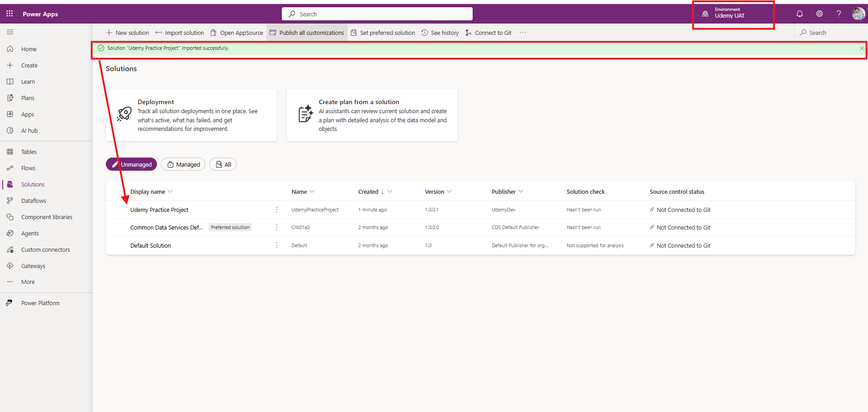Click the Learn book icon in sidebar
The height and width of the screenshot is (412, 868).
pos(10,81)
